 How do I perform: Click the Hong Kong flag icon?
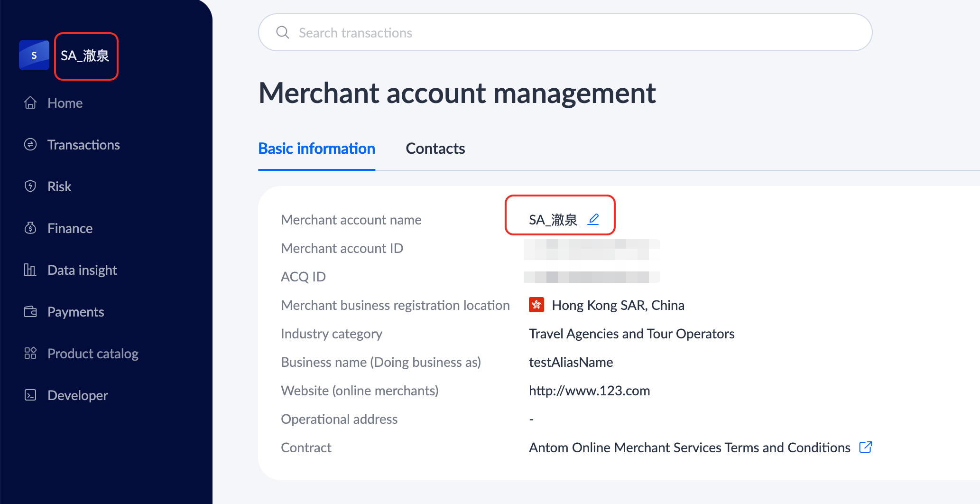tap(536, 305)
